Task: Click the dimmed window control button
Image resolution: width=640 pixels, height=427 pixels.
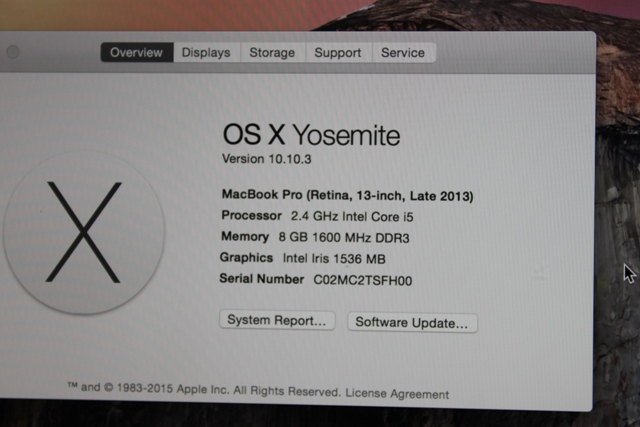Action: click(x=13, y=51)
